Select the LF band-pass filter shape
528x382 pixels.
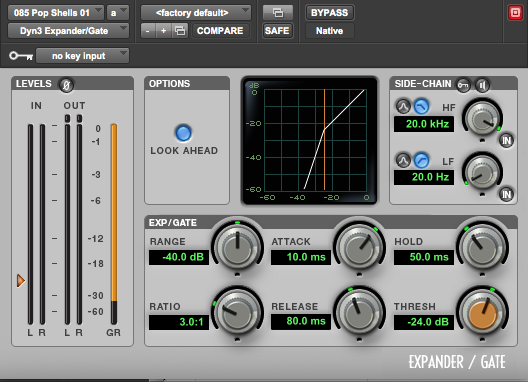click(x=403, y=160)
